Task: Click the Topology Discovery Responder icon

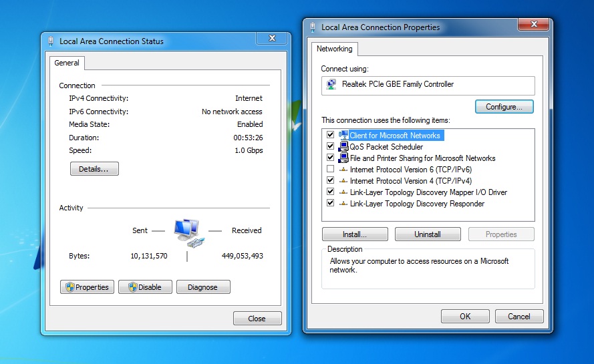Action: [343, 204]
